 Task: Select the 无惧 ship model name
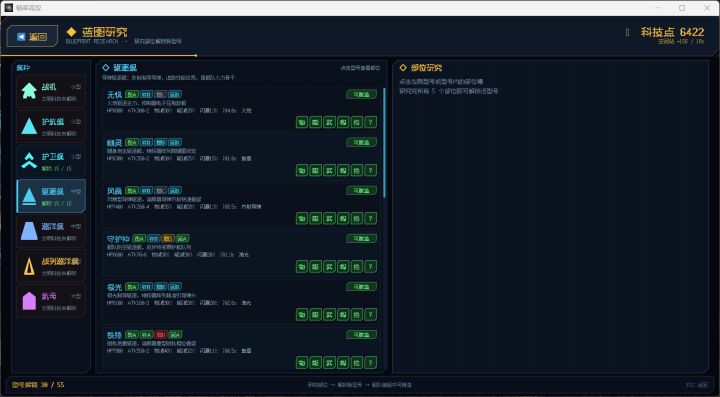114,95
